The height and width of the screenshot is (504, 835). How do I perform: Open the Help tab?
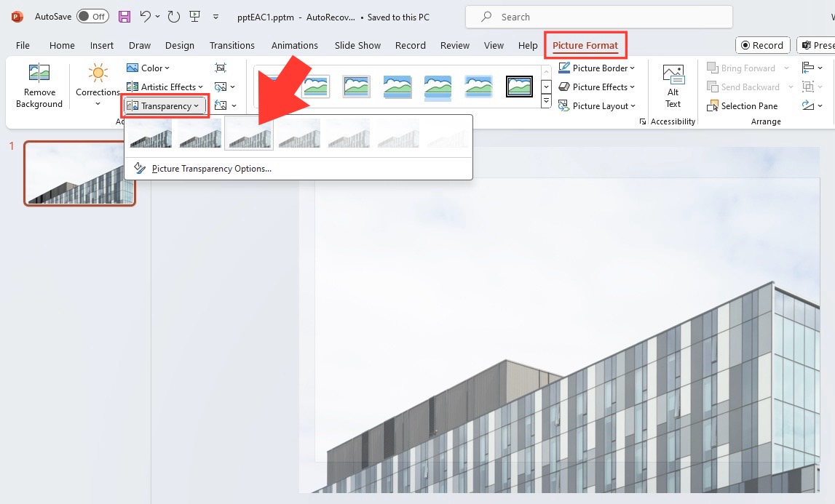[528, 45]
